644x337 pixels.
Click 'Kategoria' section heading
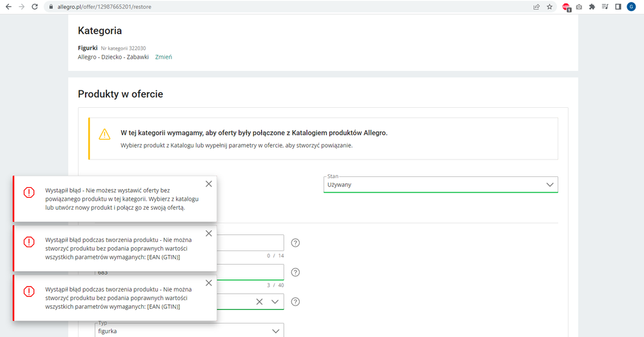(x=100, y=30)
